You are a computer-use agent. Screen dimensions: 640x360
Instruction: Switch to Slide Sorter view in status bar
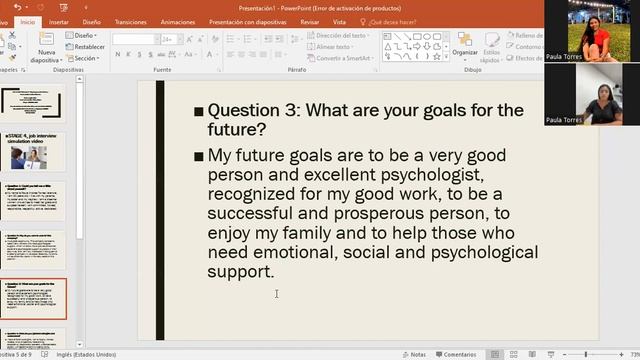point(513,354)
